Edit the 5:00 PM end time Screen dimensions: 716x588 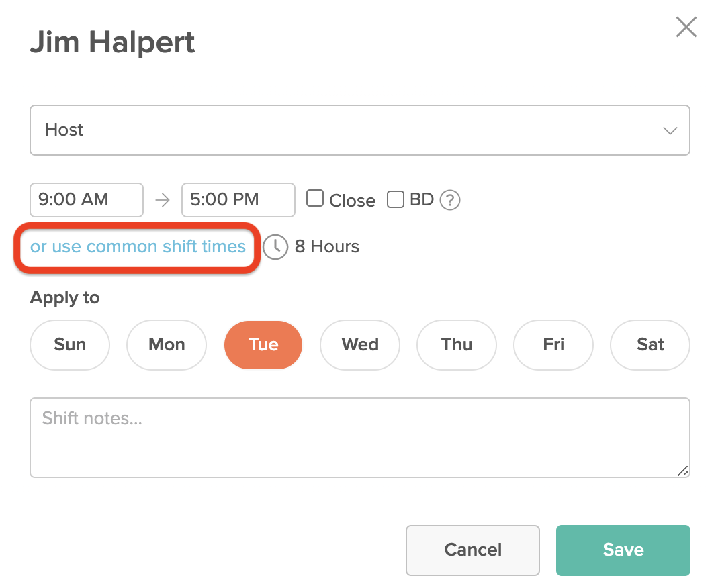click(x=238, y=200)
